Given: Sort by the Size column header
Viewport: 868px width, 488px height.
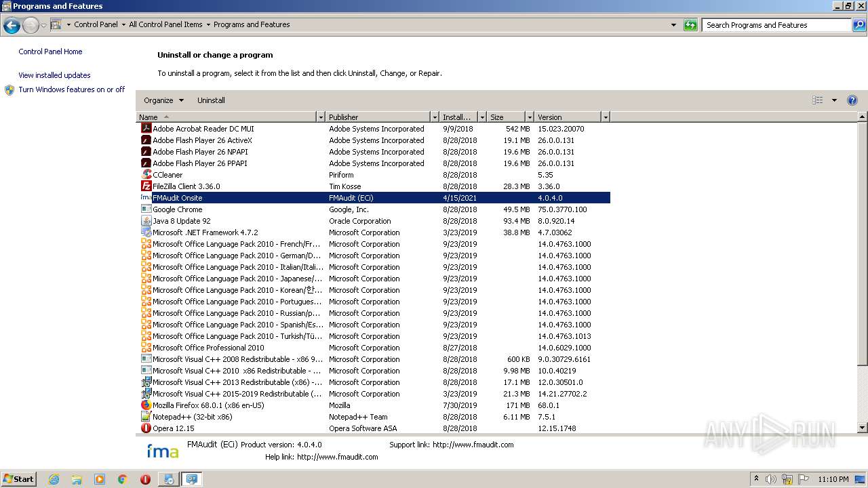Looking at the screenshot, I should pos(507,117).
